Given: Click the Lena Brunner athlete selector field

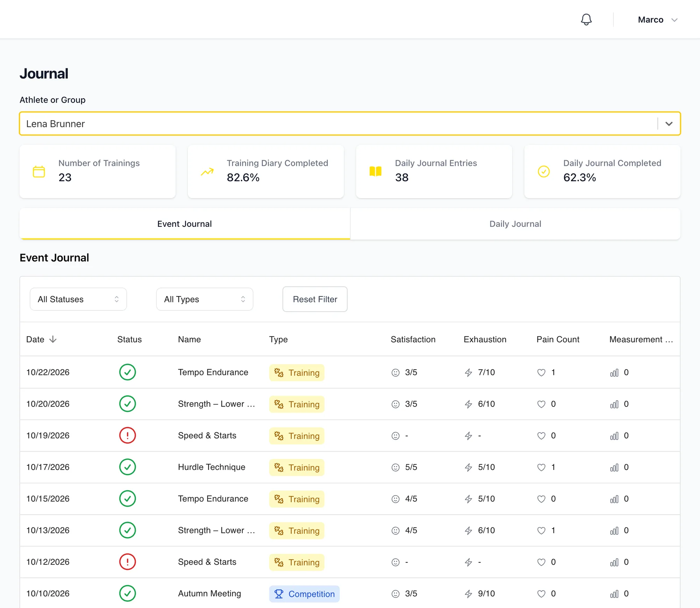Looking at the screenshot, I should (x=350, y=124).
